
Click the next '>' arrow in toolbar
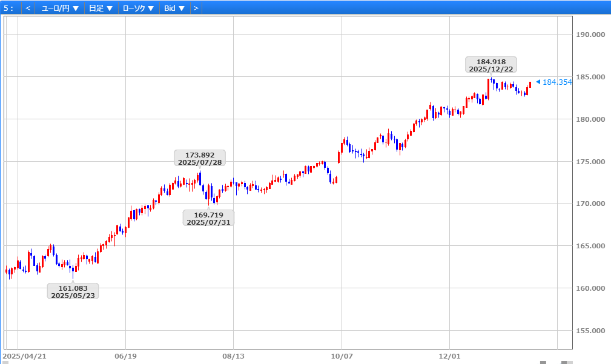tap(196, 8)
